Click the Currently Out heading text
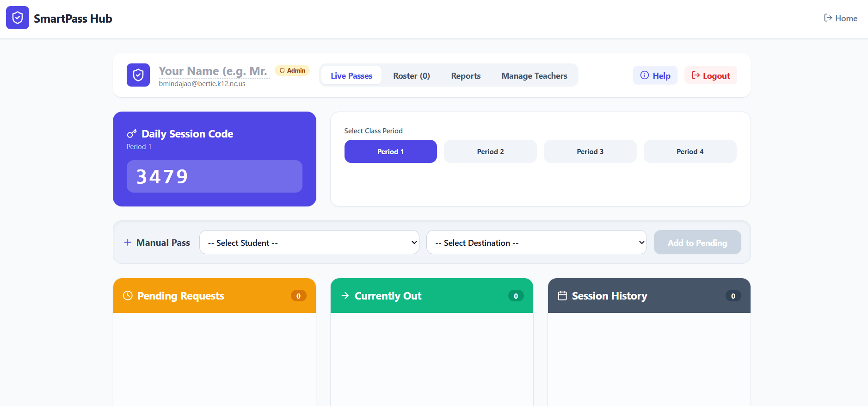 388,296
